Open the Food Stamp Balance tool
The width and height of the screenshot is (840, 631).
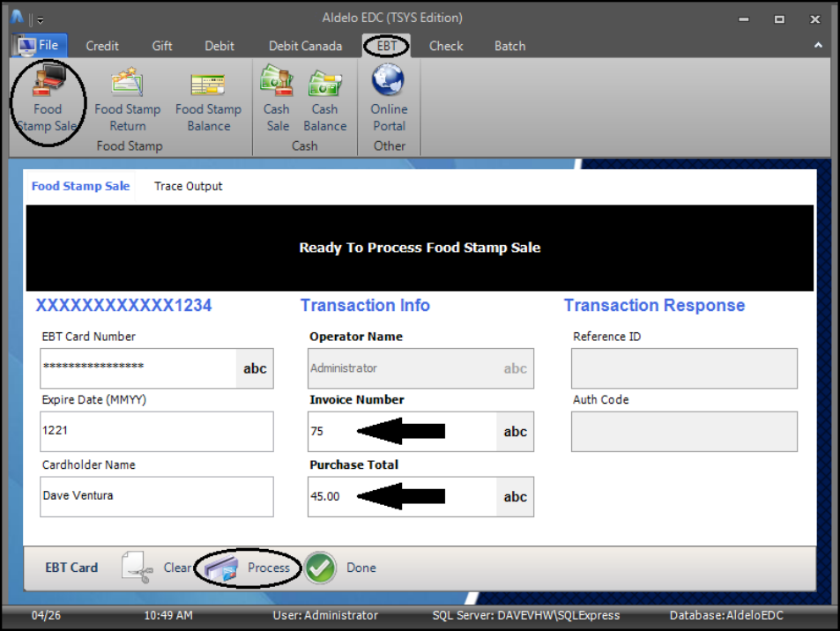(x=208, y=100)
